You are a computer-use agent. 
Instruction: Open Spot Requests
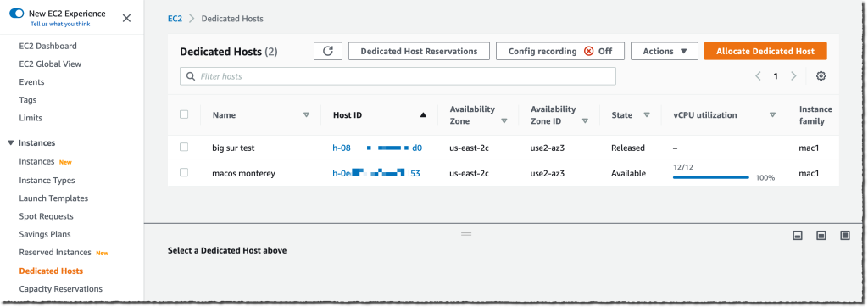click(46, 216)
